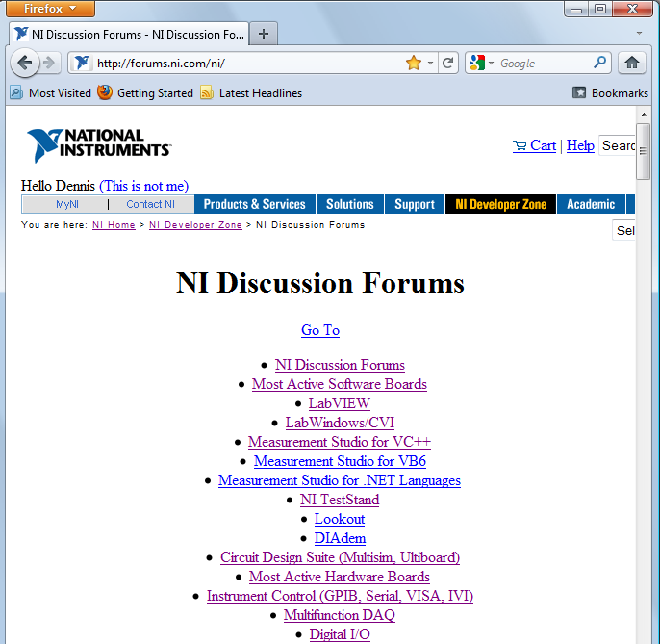The image size is (660, 644).
Task: Open the Support navigation tab
Action: point(415,204)
